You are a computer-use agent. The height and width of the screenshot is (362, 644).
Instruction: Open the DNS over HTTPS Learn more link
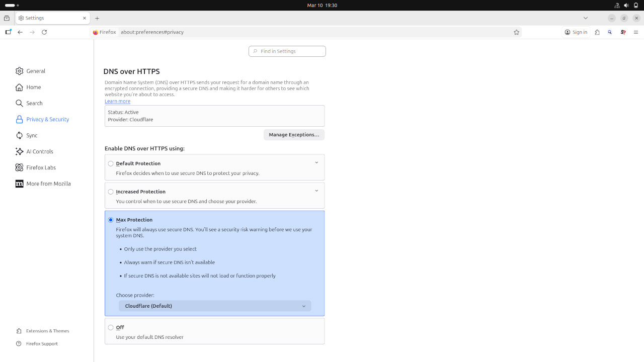[117, 101]
